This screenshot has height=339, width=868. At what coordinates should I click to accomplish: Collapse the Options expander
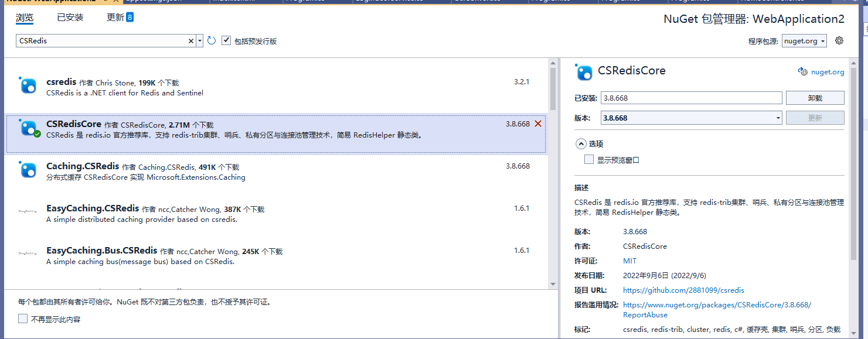click(x=581, y=143)
